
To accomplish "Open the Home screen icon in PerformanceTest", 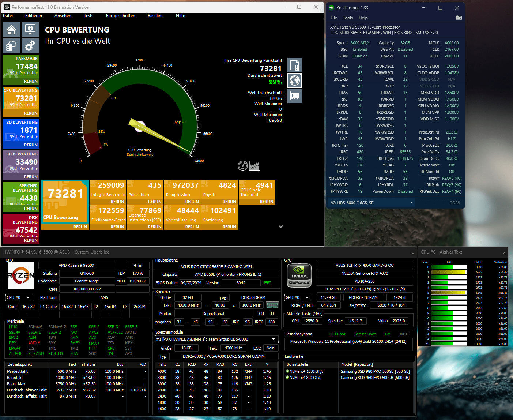I will click(x=11, y=29).
